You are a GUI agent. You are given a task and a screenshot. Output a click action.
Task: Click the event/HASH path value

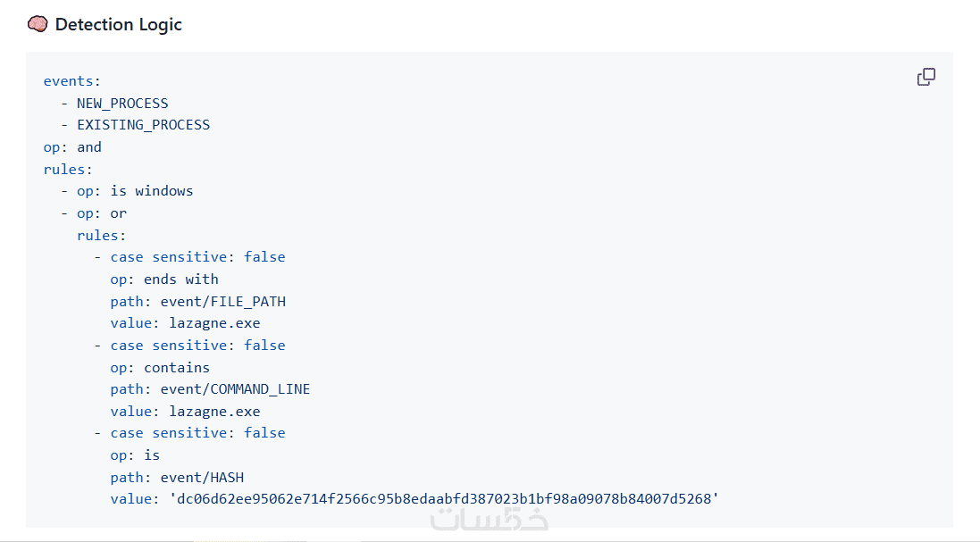coord(202,477)
